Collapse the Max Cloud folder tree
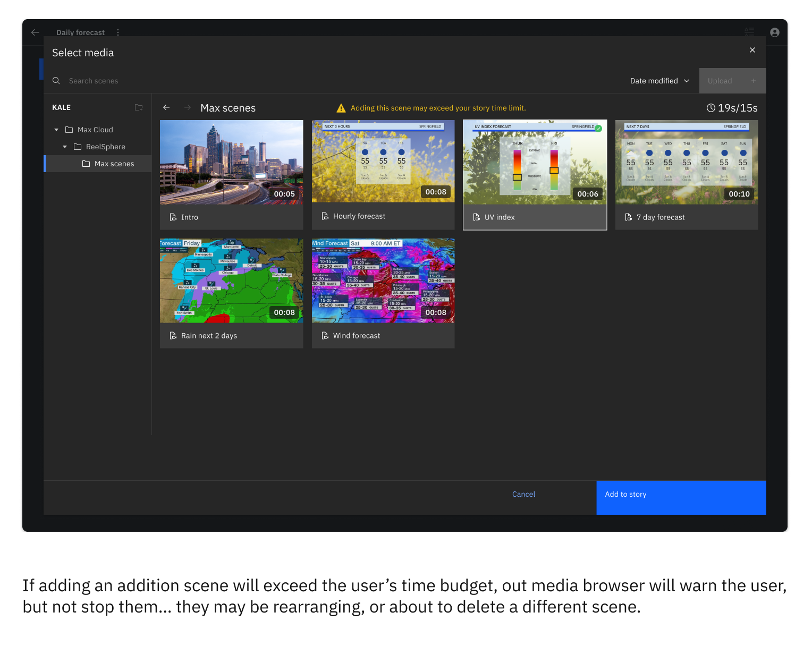This screenshot has height=655, width=812. tap(56, 130)
